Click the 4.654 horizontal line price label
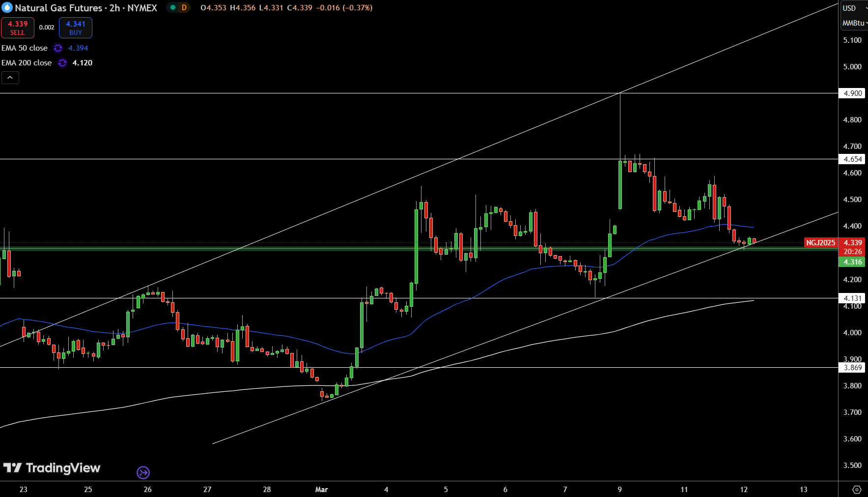Viewport: 868px width, 497px height. click(852, 159)
